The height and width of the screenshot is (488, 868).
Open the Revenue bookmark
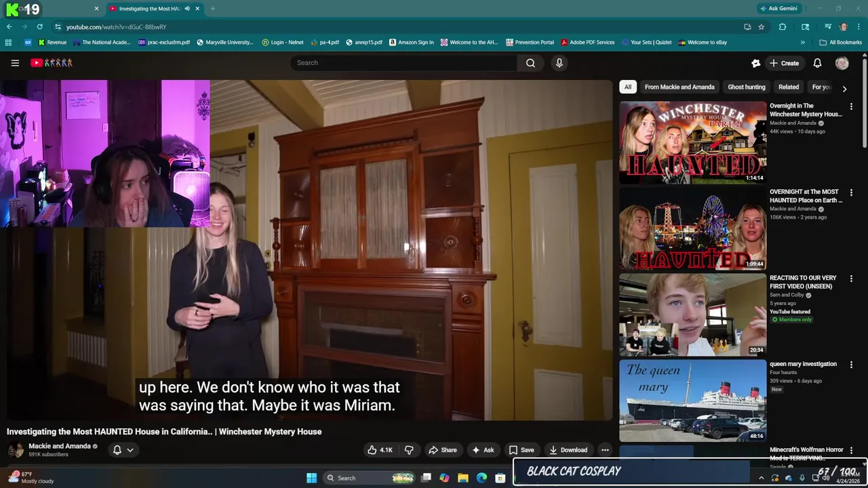(x=52, y=42)
